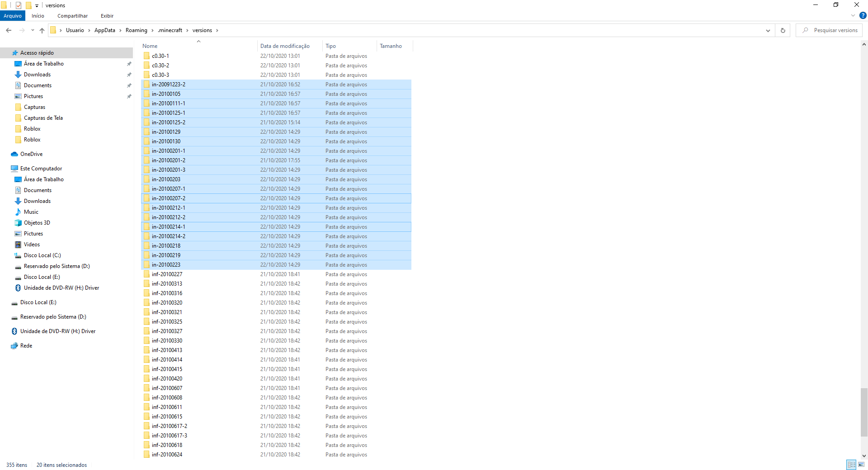Screen dimensions: 868x470
Task: Open Disco Local (C:) drive
Action: point(42,255)
